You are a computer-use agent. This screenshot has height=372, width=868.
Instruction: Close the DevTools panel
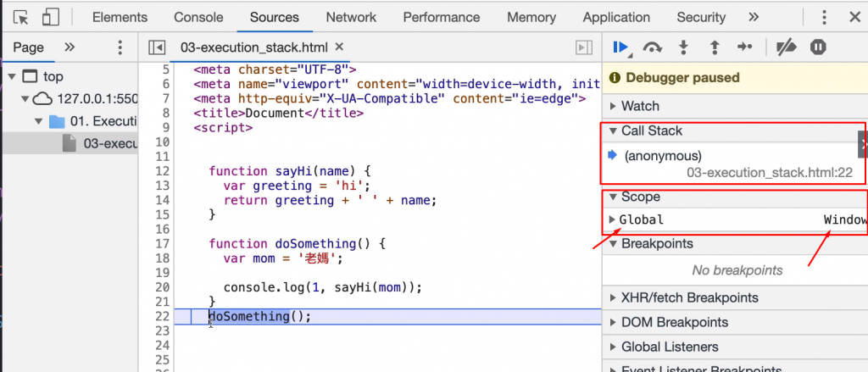854,17
